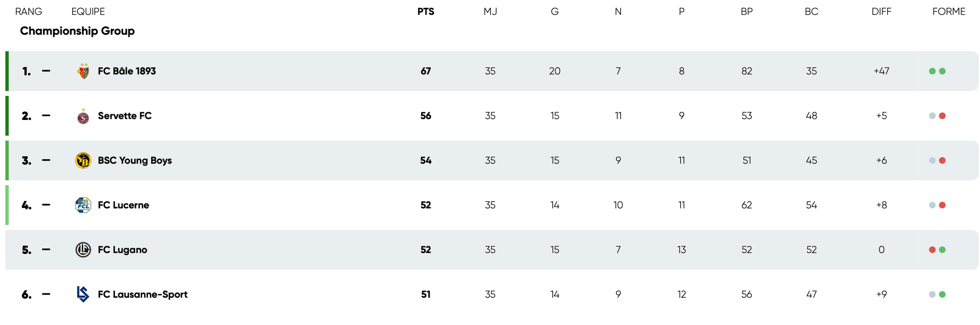Click the BSC Young Boys crest
Image resolution: width=980 pixels, height=325 pixels.
pyautogui.click(x=83, y=160)
